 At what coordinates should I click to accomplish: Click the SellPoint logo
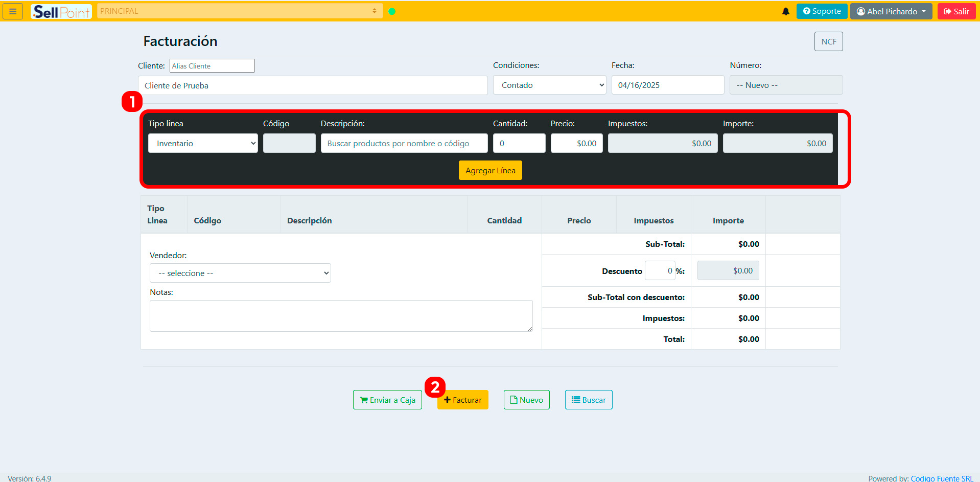pos(61,11)
